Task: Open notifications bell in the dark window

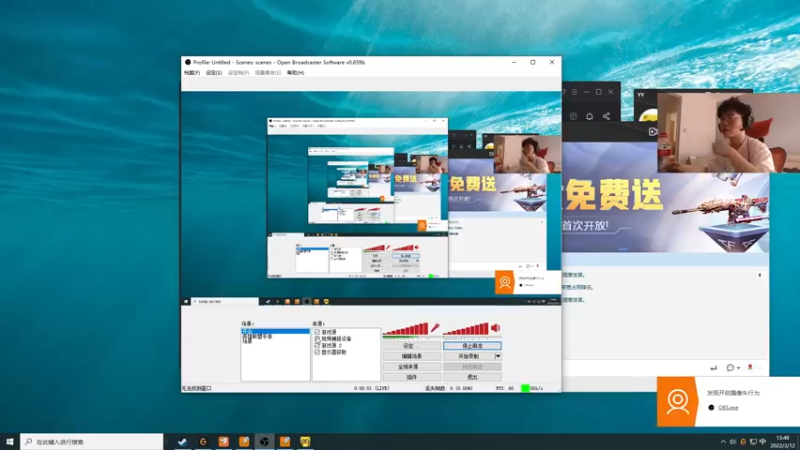Action: (x=589, y=116)
